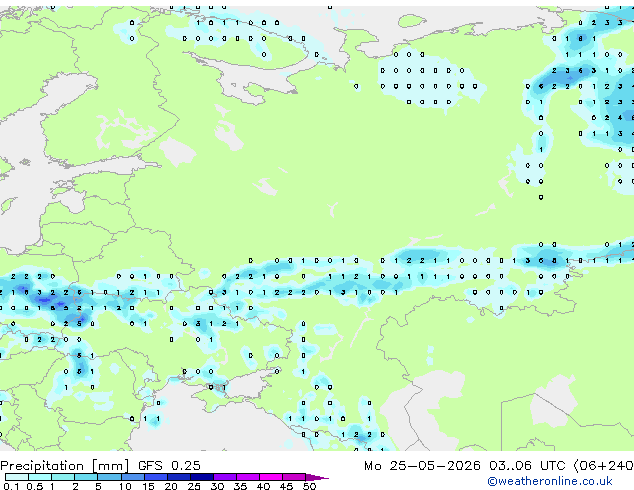Click the legend label '20'
This screenshot has width=634, height=490.
pos(171,486)
